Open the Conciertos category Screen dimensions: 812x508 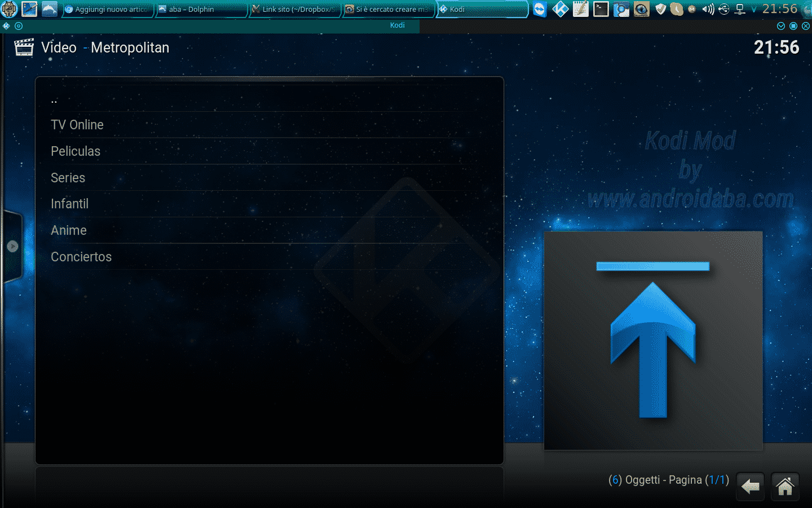point(270,257)
